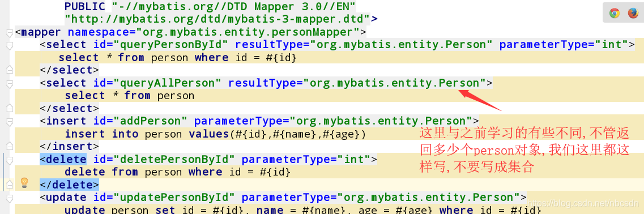Collapse the addPerson insert fold marker
This screenshot has height=214, width=644.
click(10, 121)
